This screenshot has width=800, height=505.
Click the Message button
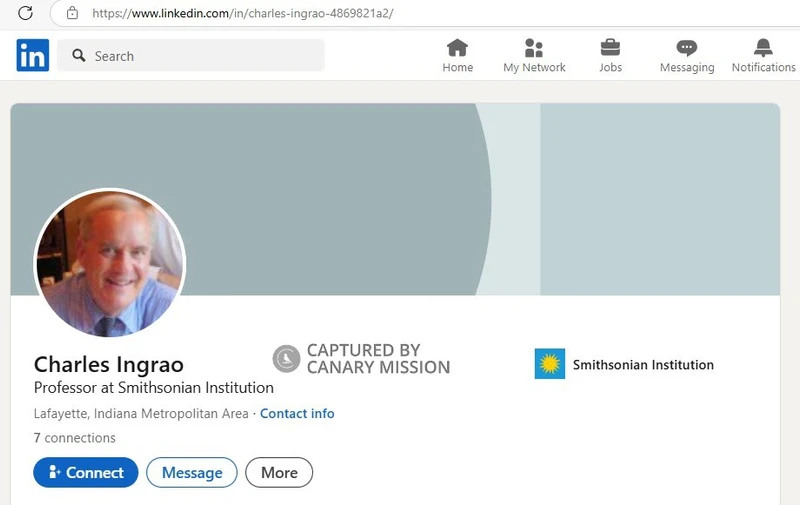pos(192,473)
